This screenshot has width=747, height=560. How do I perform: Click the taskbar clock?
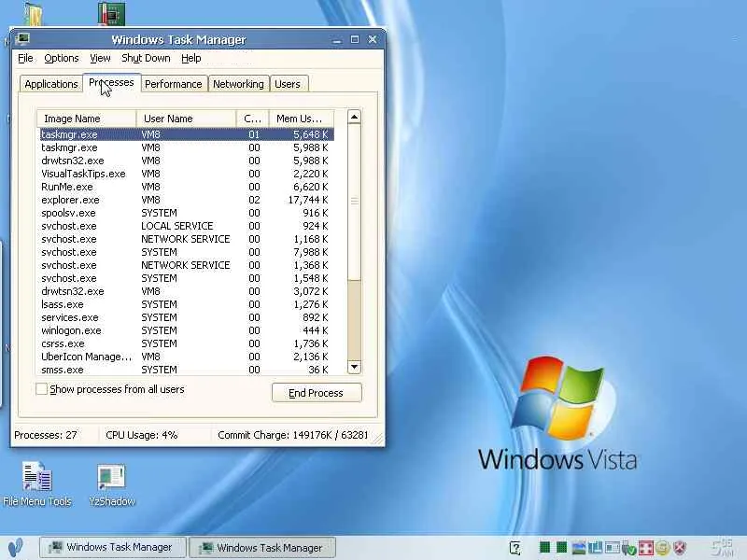[x=723, y=548]
